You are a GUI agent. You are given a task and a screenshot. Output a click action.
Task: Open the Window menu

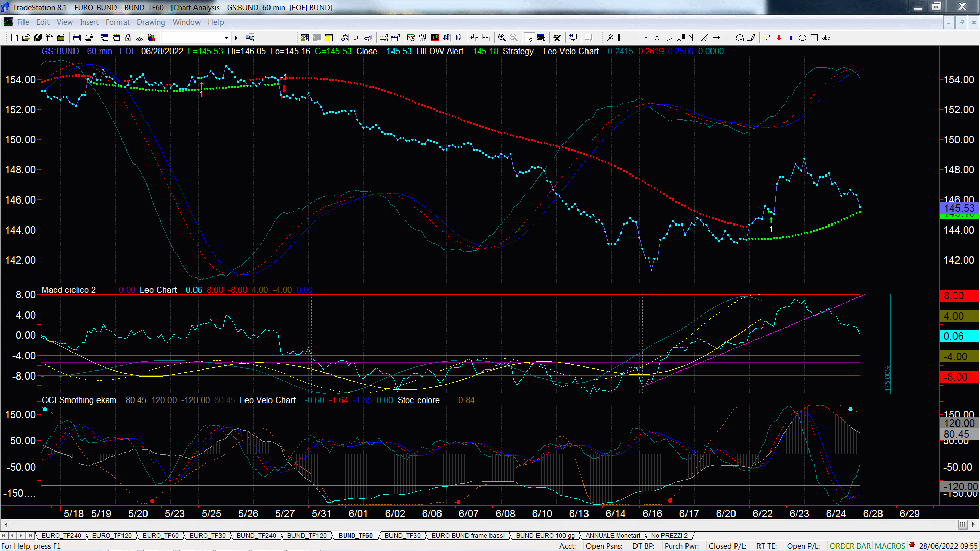pyautogui.click(x=186, y=22)
